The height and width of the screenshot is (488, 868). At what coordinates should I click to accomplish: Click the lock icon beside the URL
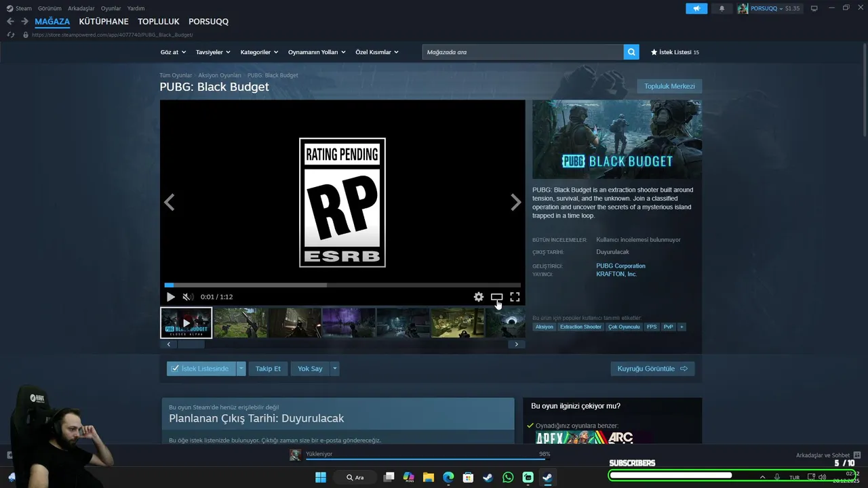coord(26,35)
